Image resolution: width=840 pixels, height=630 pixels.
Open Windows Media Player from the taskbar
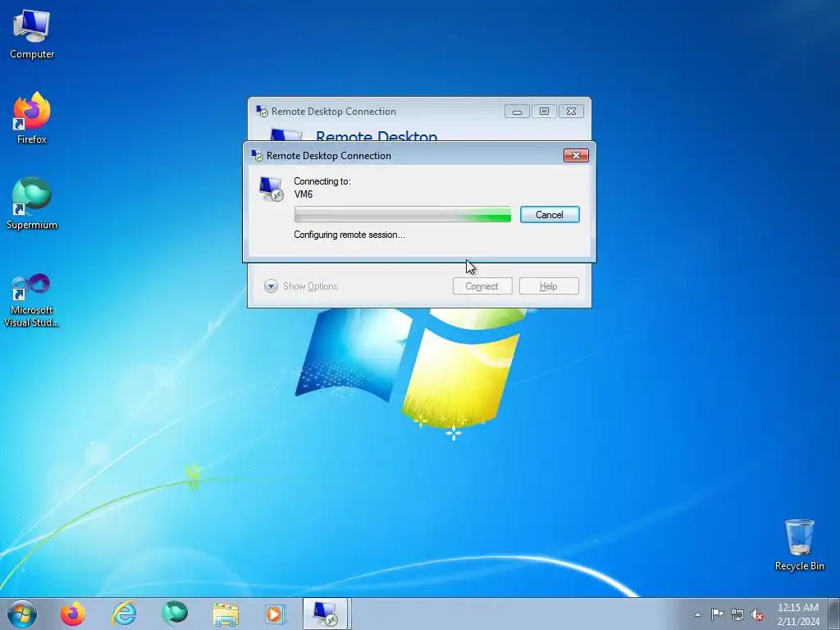tap(276, 614)
